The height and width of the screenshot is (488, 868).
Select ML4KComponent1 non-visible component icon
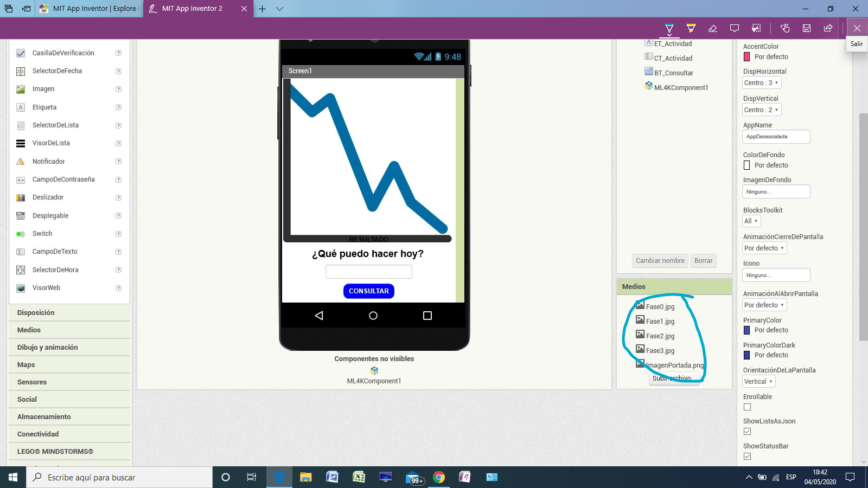(374, 371)
